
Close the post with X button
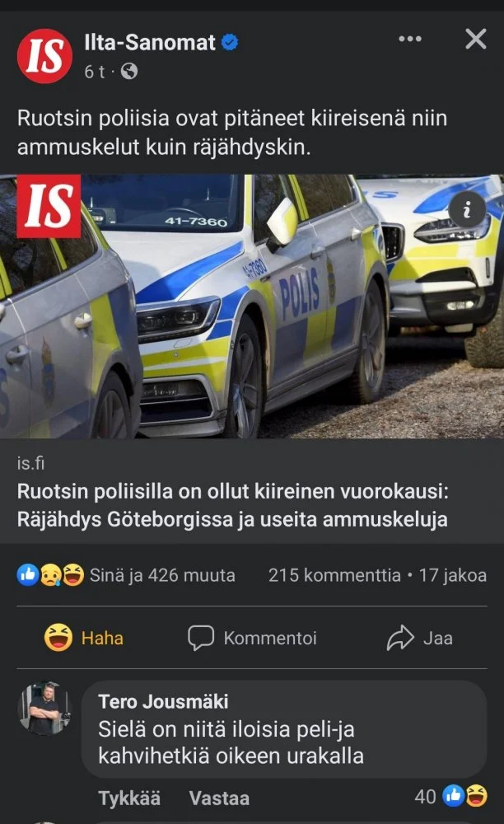click(x=476, y=39)
